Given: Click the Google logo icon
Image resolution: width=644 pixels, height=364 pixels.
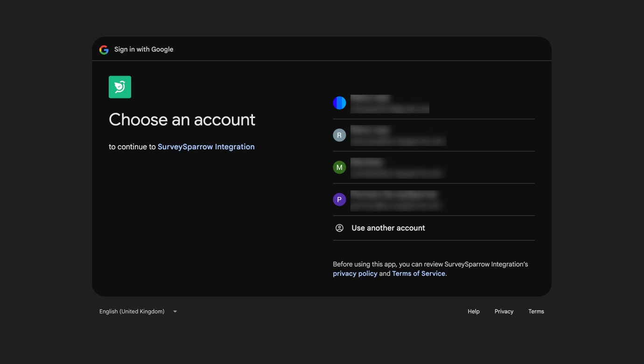Looking at the screenshot, I should point(104,49).
